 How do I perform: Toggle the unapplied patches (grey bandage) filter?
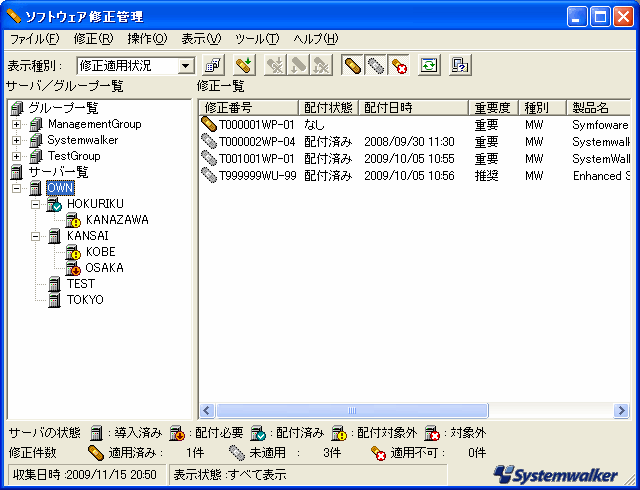(375, 65)
